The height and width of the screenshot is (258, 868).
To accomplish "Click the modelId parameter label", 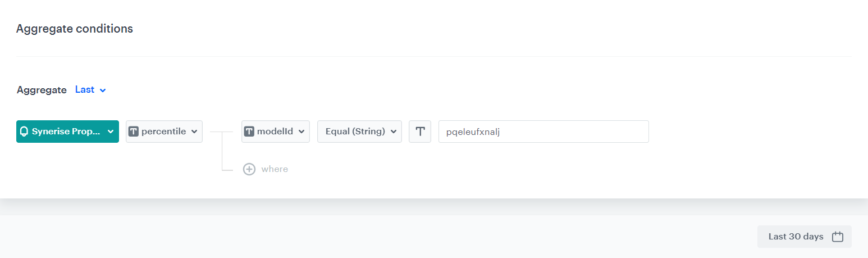I will pyautogui.click(x=275, y=132).
